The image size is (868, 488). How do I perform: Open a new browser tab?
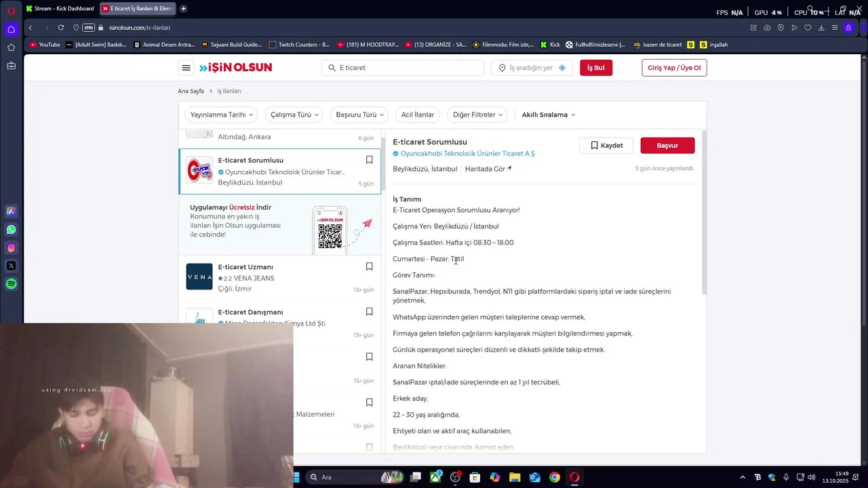pos(183,9)
